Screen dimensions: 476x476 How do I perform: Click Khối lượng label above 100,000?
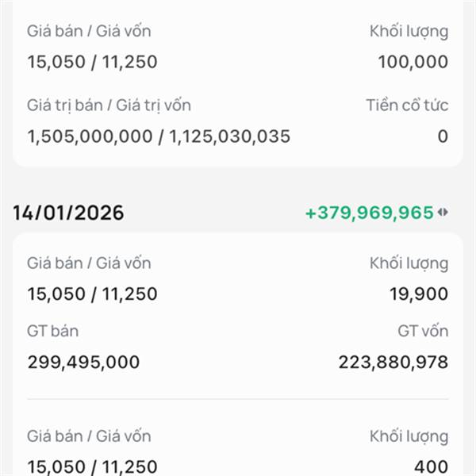tap(409, 31)
